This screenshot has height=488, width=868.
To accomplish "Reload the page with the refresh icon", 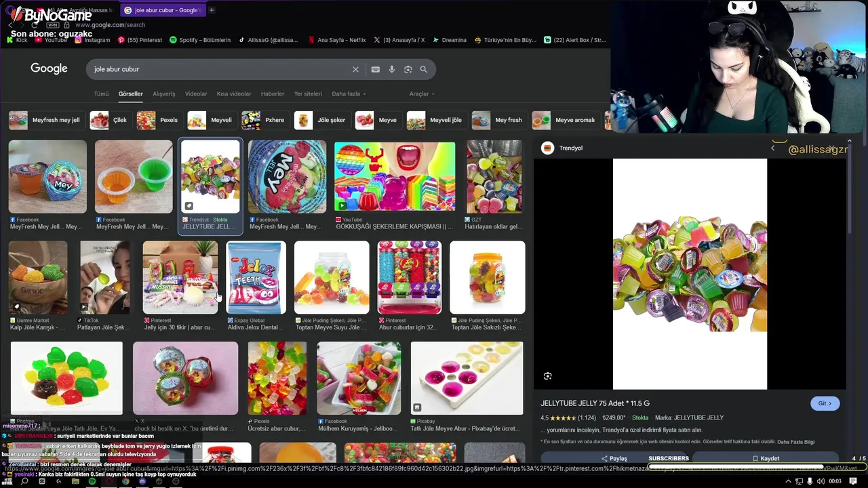I will 35,25.
